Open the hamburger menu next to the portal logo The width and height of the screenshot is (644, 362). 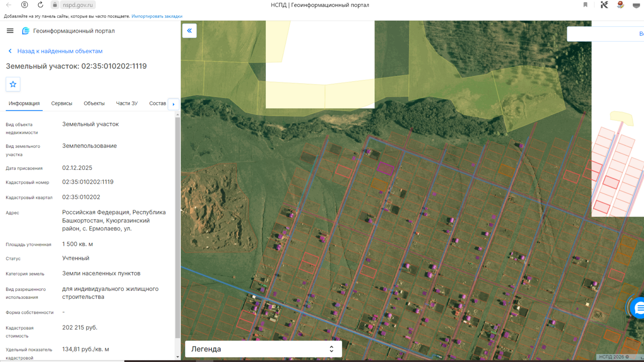click(x=10, y=31)
